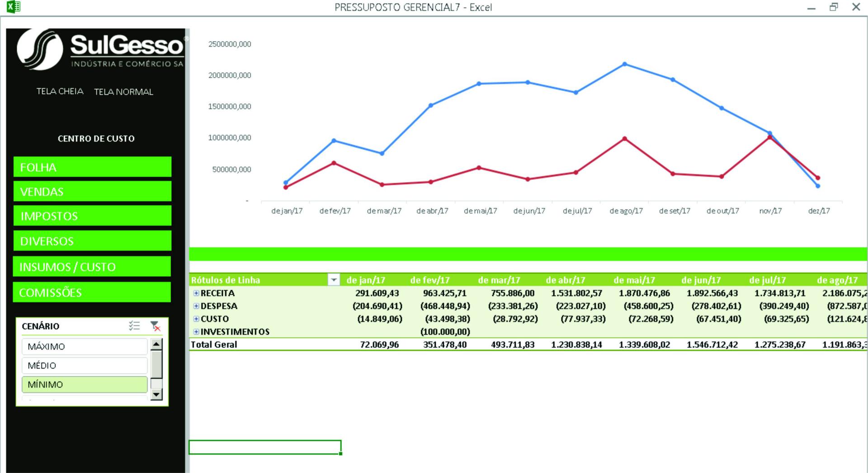
Task: Click the empty selected cell below table
Action: (x=264, y=447)
